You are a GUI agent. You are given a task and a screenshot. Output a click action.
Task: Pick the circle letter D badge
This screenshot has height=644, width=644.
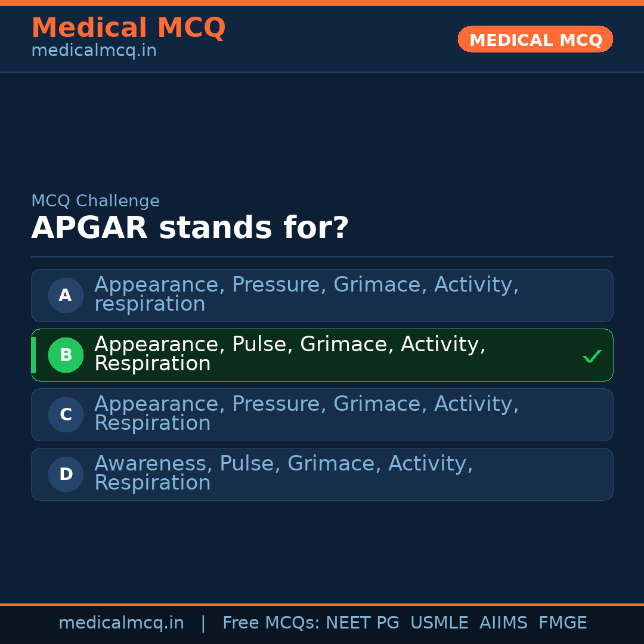pos(66,474)
